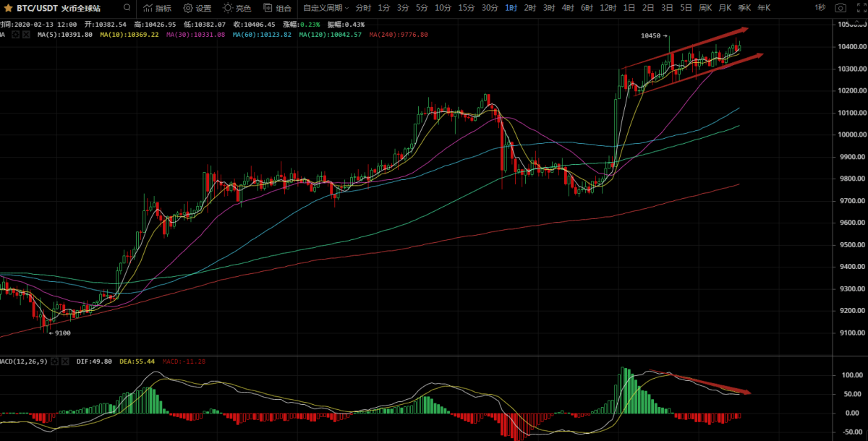Image resolution: width=868 pixels, height=441 pixels.
Task: Open the 指标 indicators panel
Action: coord(157,8)
